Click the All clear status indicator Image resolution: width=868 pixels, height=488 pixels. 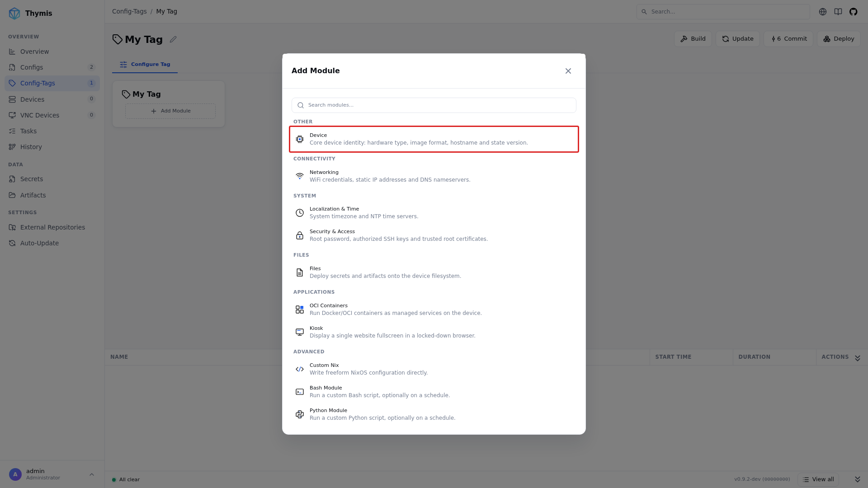[126, 480]
